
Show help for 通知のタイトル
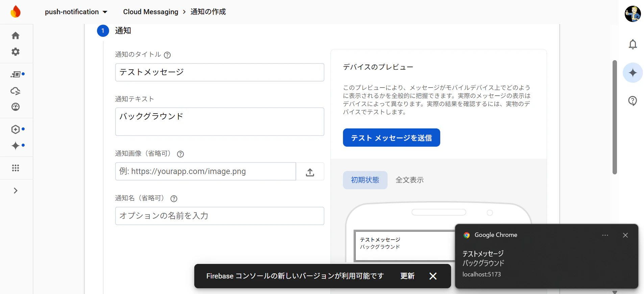(x=167, y=55)
